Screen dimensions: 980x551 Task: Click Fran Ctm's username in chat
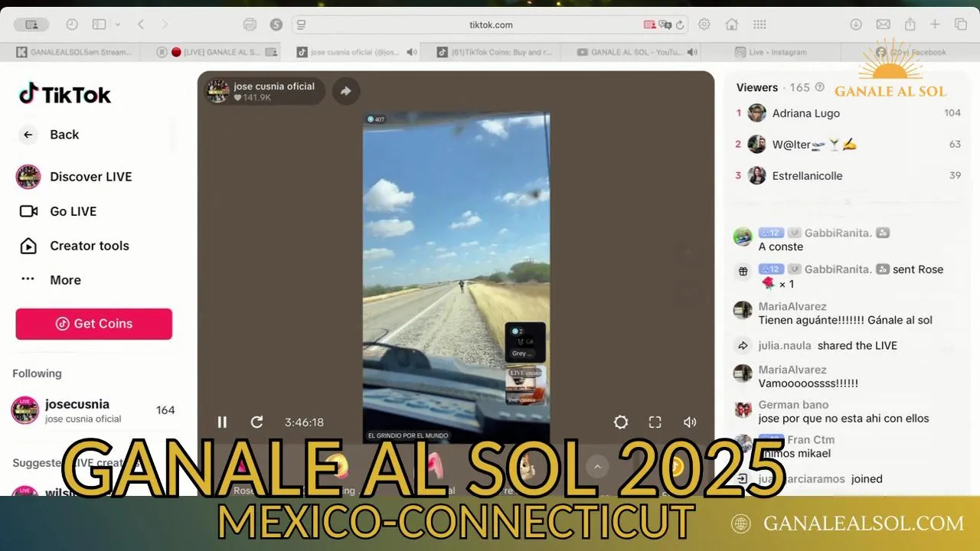[811, 439]
